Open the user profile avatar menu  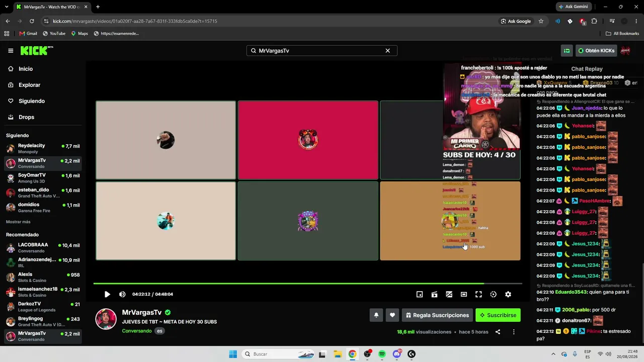(x=625, y=50)
